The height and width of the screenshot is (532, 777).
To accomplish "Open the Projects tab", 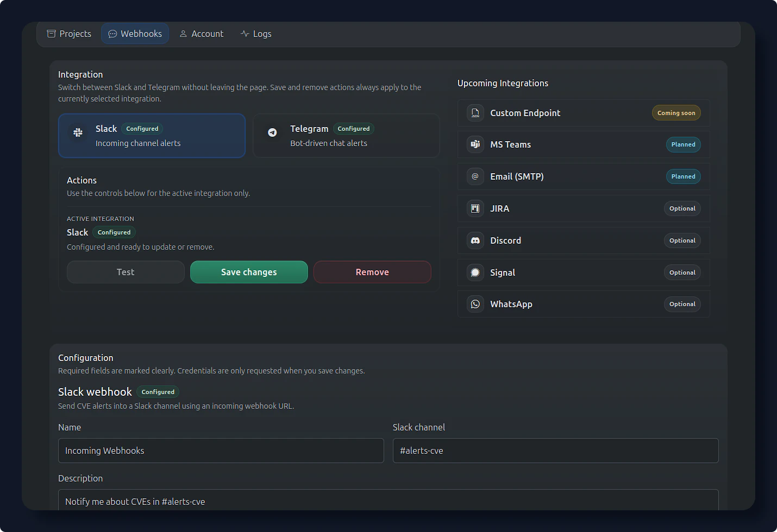I will pos(69,34).
